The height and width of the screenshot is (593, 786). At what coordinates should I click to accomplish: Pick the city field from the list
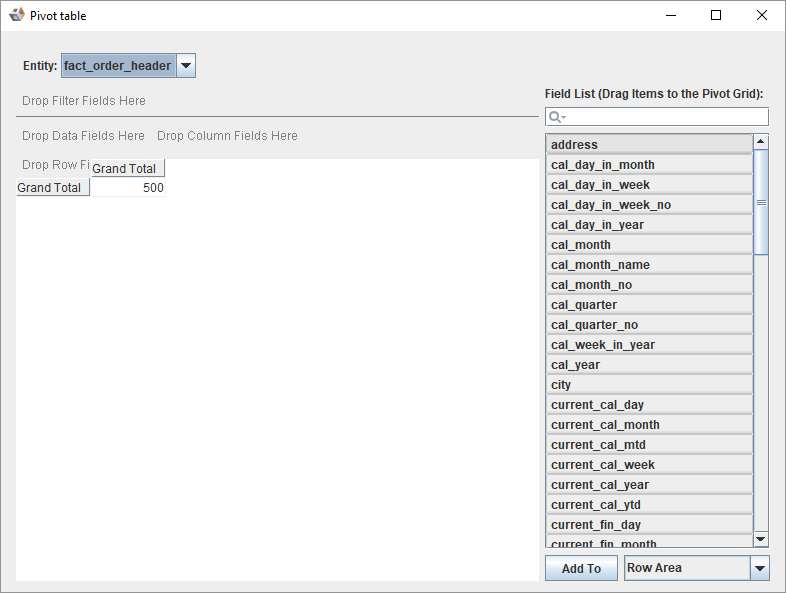[649, 385]
